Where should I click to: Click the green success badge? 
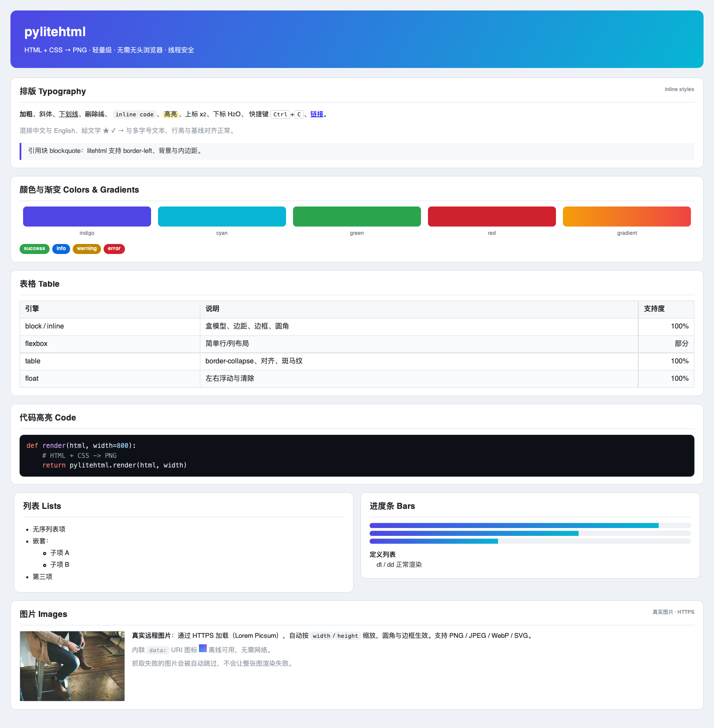34,249
